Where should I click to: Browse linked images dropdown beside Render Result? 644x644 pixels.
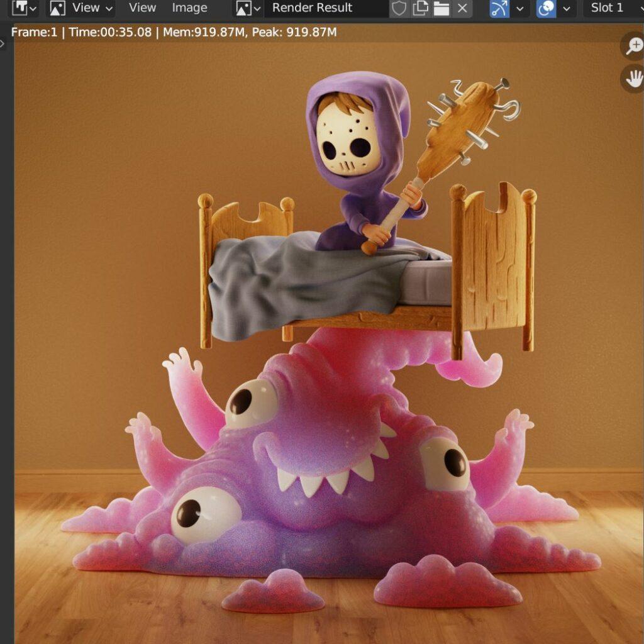(248, 8)
